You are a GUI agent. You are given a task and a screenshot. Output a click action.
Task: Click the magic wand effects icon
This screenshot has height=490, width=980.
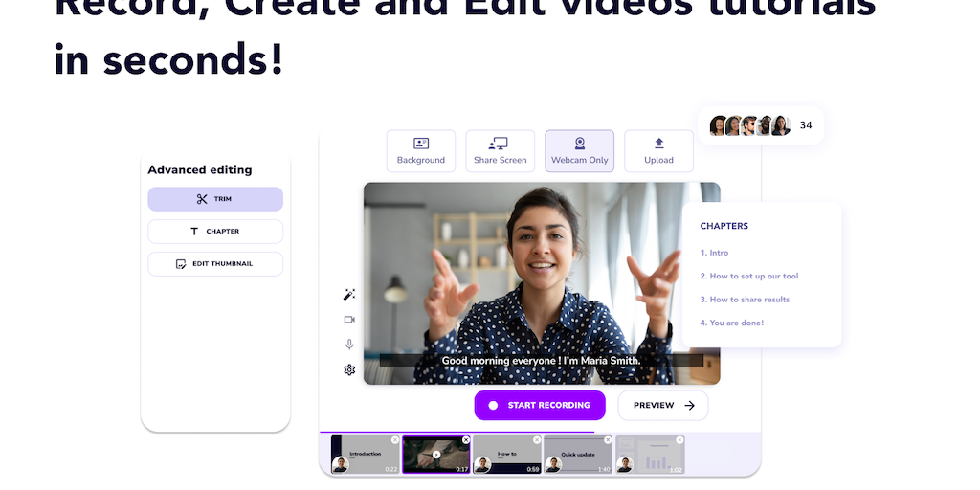[x=349, y=295]
